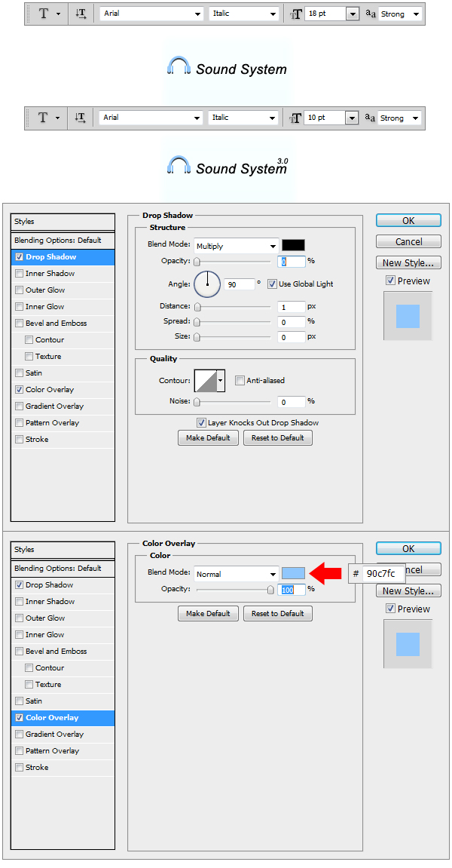Screen dimensions: 452x868
Task: Click the blue headphones logo icon
Action: (x=179, y=66)
